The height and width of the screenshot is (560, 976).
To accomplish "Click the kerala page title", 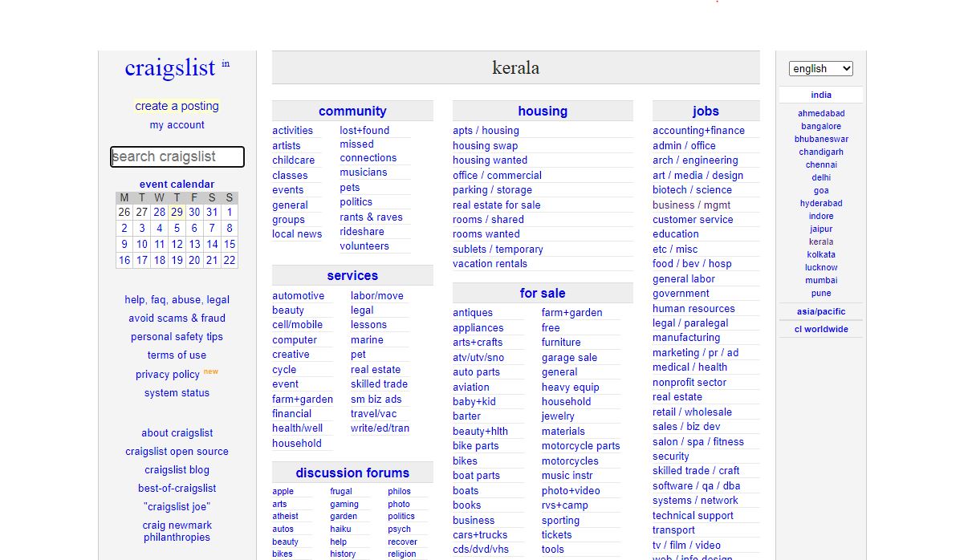I will tap(515, 68).
